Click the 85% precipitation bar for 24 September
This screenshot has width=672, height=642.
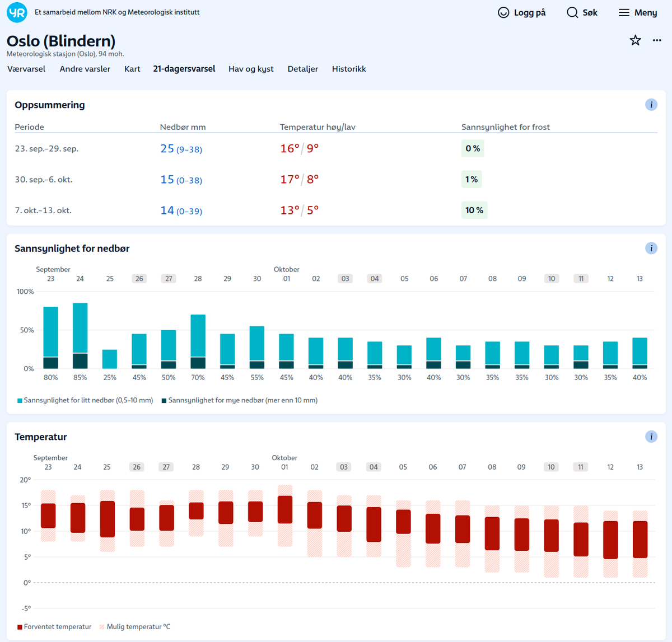click(x=80, y=336)
